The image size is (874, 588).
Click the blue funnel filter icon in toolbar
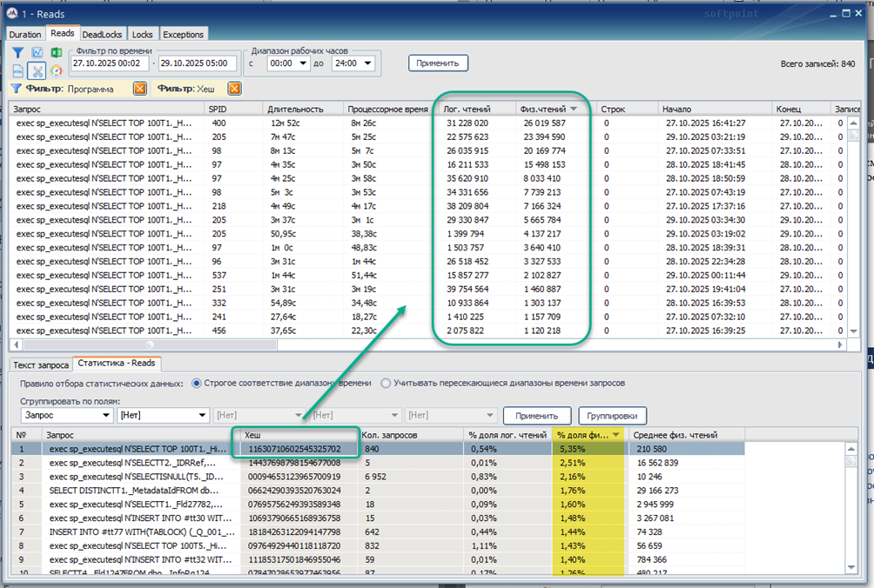(x=18, y=53)
